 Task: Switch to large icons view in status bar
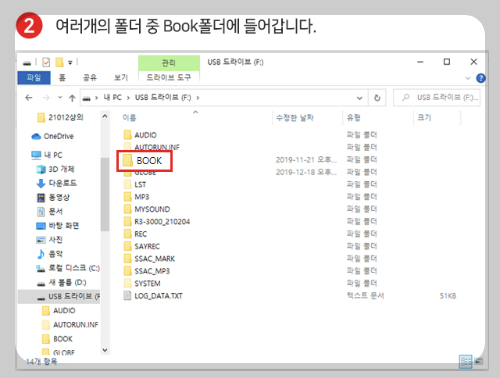479,361
